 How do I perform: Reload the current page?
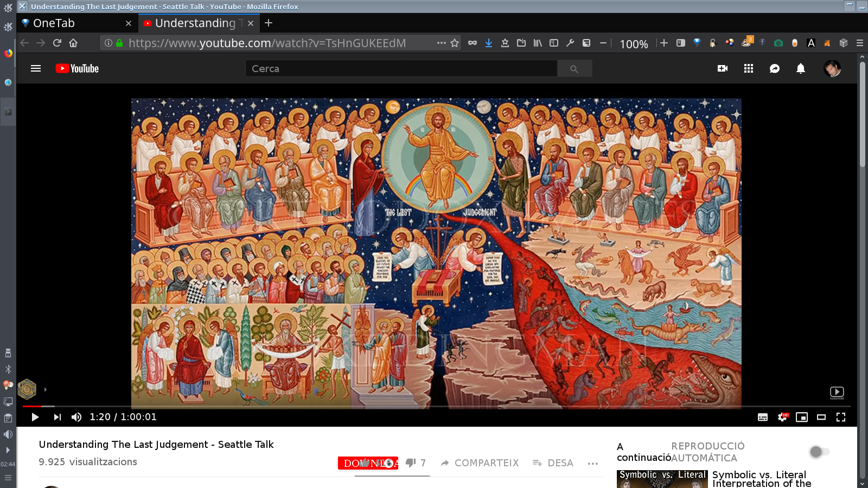tap(57, 43)
